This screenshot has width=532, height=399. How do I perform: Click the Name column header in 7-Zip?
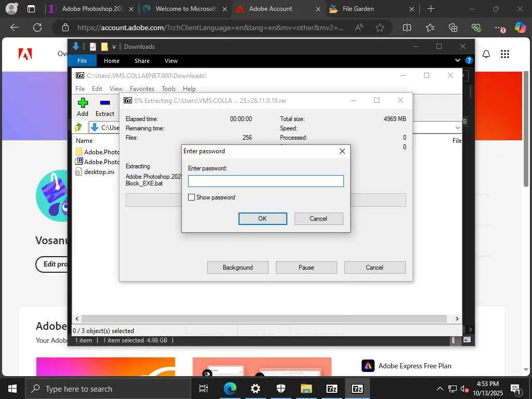pyautogui.click(x=84, y=140)
